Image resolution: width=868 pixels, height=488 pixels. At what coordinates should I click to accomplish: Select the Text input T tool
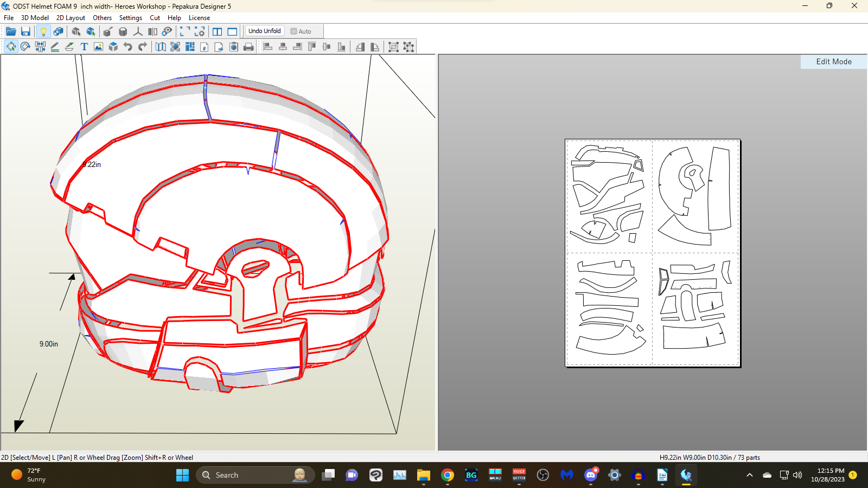[84, 47]
